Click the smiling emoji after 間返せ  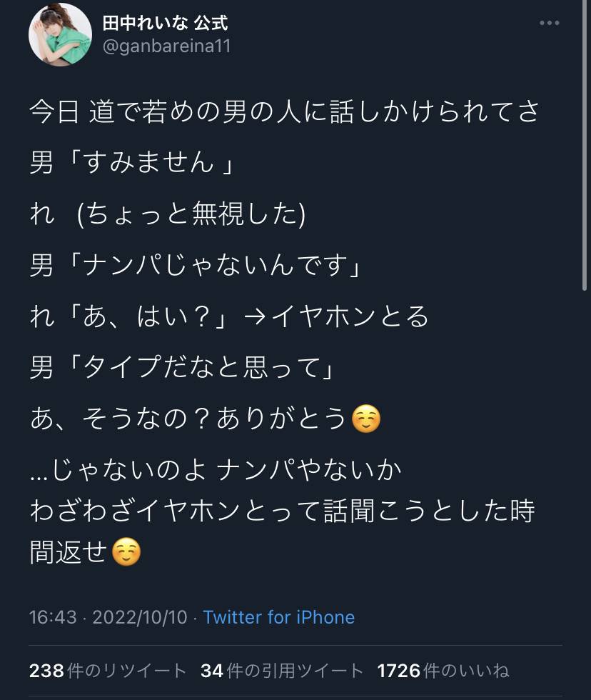point(126,552)
